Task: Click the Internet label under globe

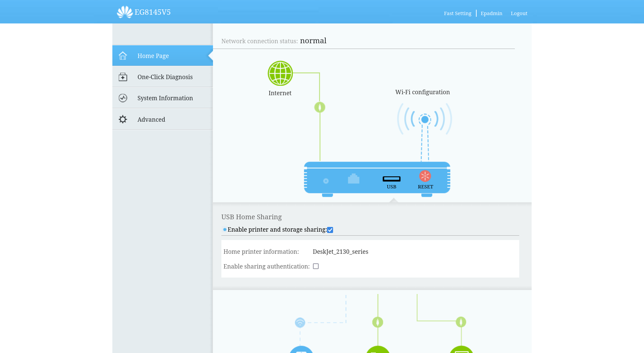Action: tap(280, 93)
